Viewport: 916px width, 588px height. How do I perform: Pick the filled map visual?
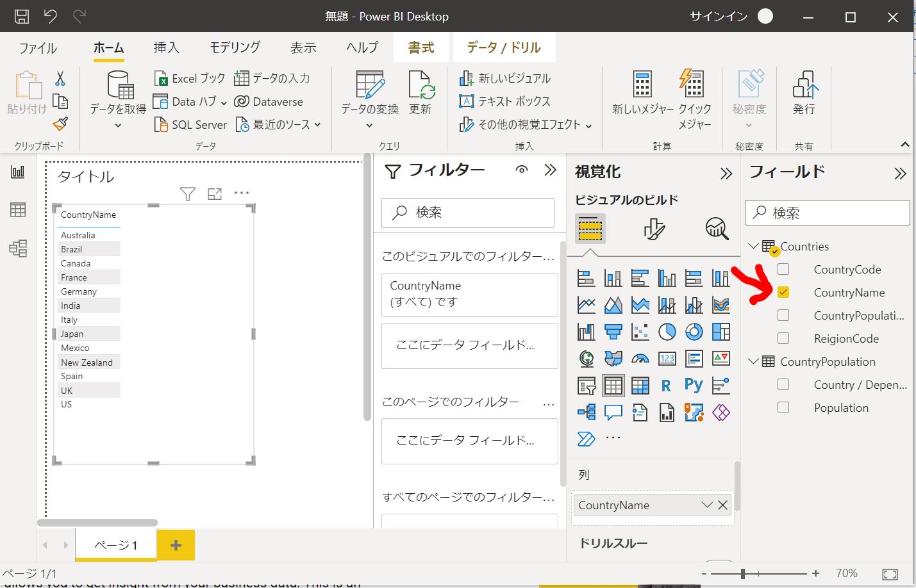(x=613, y=359)
